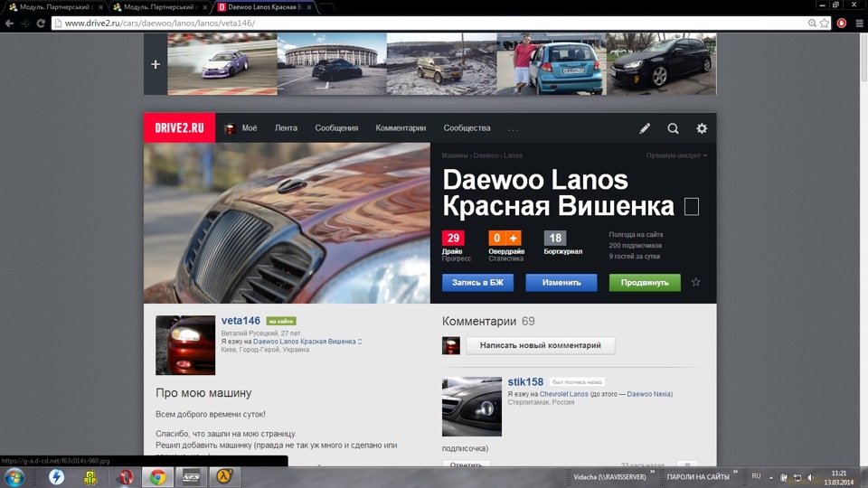Image resolution: width=868 pixels, height=488 pixels.
Task: Open the Chevrolet Lanos link in stik158's comment
Action: [563, 394]
